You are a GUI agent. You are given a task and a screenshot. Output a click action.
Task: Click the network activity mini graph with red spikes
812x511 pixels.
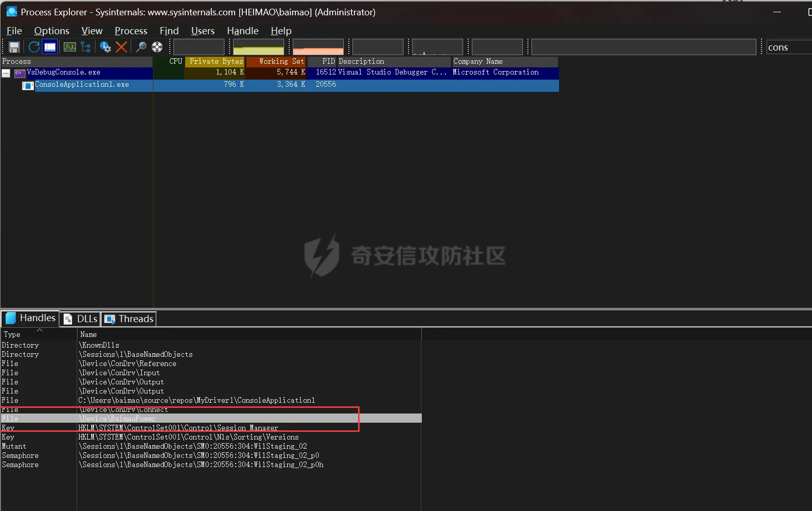438,47
